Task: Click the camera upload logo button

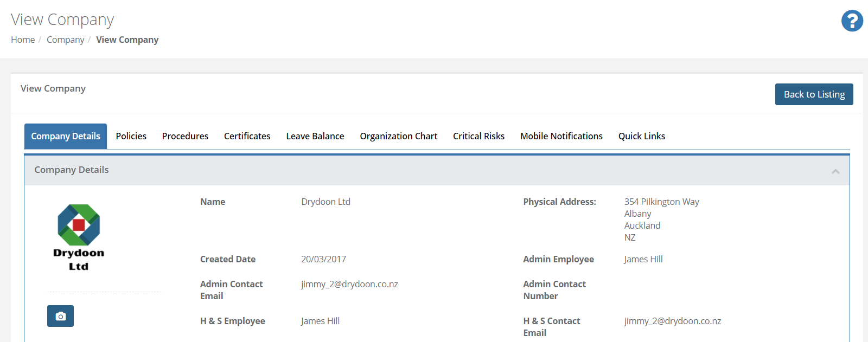Action: [60, 316]
